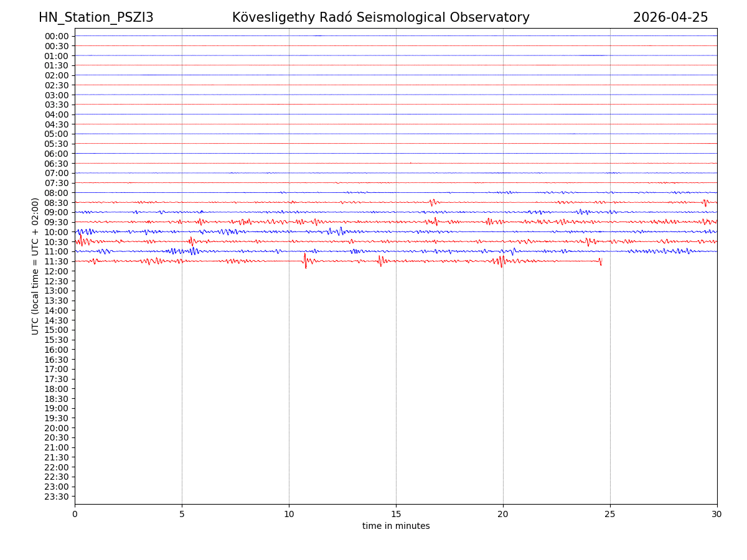Select the 2026-04-25 date label

coord(670,17)
